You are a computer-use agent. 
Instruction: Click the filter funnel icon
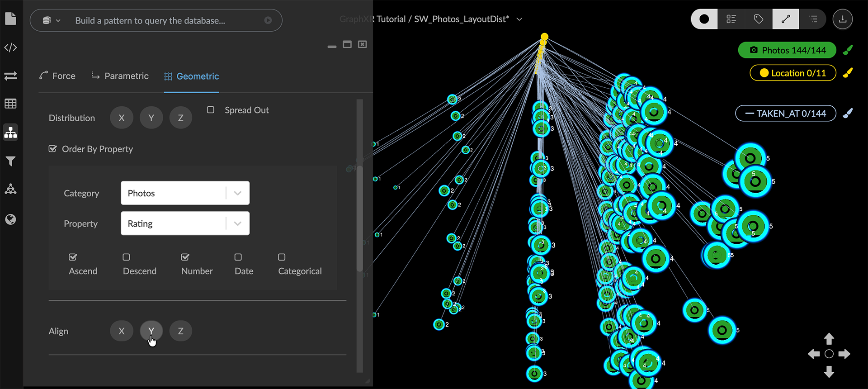click(10, 161)
